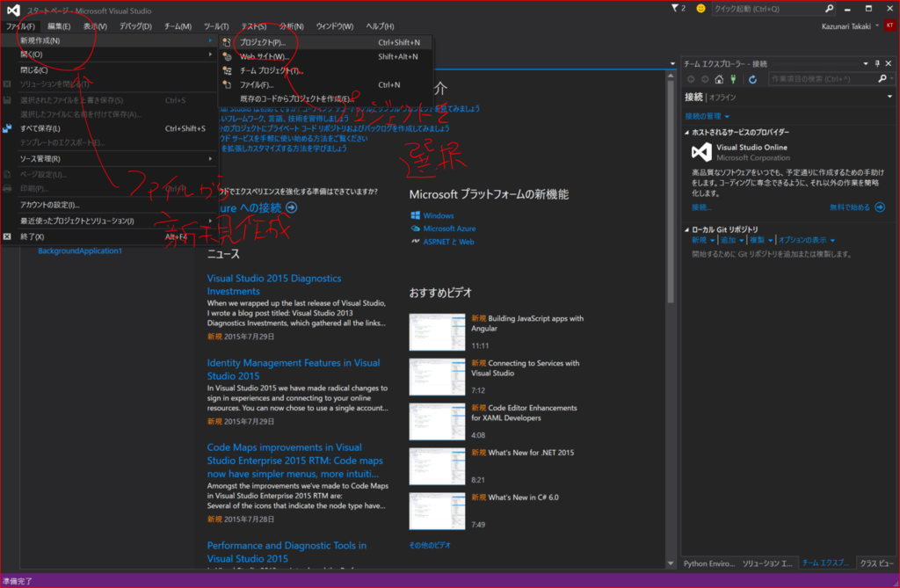
Task: Refresh Team Explorer with the blue refresh icon
Action: pos(753,79)
